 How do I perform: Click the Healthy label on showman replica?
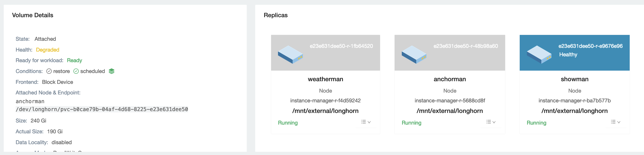(x=568, y=54)
